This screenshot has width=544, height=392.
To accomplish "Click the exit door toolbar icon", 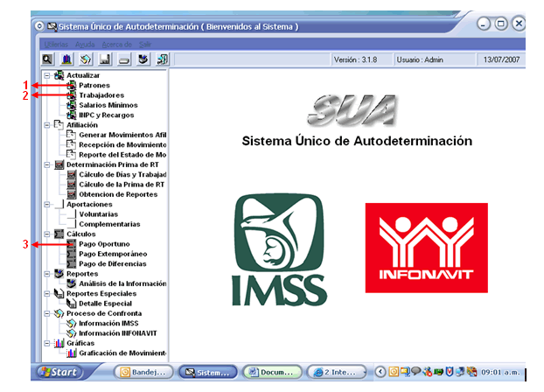I will (162, 59).
